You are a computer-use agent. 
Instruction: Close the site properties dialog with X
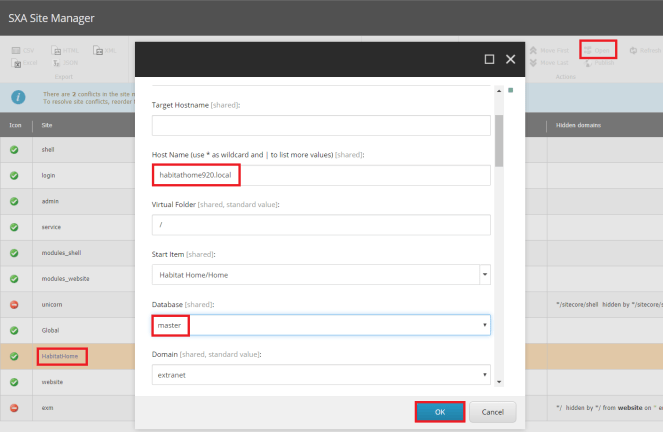tap(510, 59)
